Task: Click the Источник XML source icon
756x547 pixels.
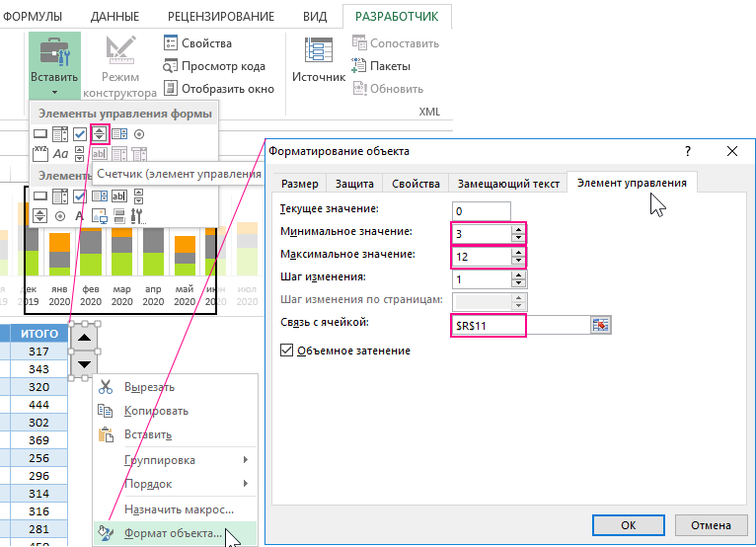Action: 319,58
